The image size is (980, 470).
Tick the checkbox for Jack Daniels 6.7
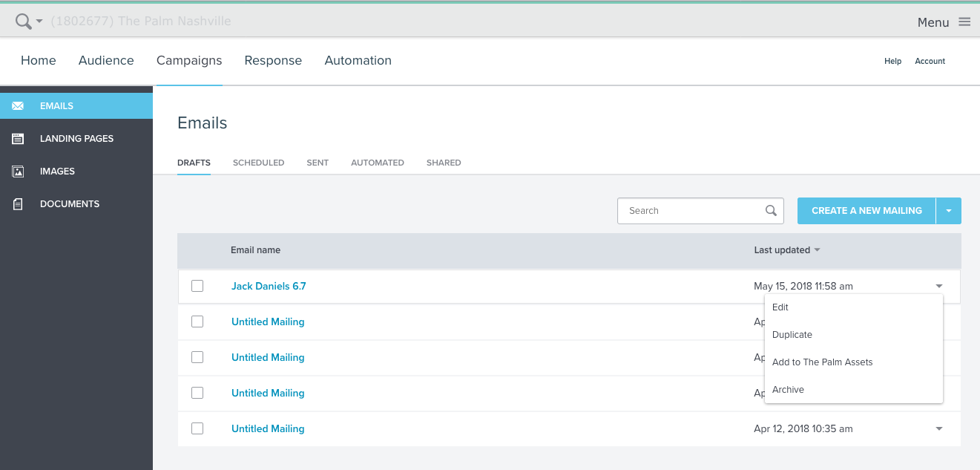pyautogui.click(x=197, y=286)
